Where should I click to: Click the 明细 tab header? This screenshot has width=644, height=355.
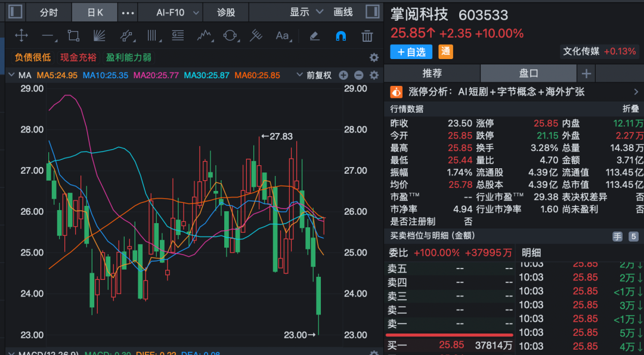(x=531, y=253)
